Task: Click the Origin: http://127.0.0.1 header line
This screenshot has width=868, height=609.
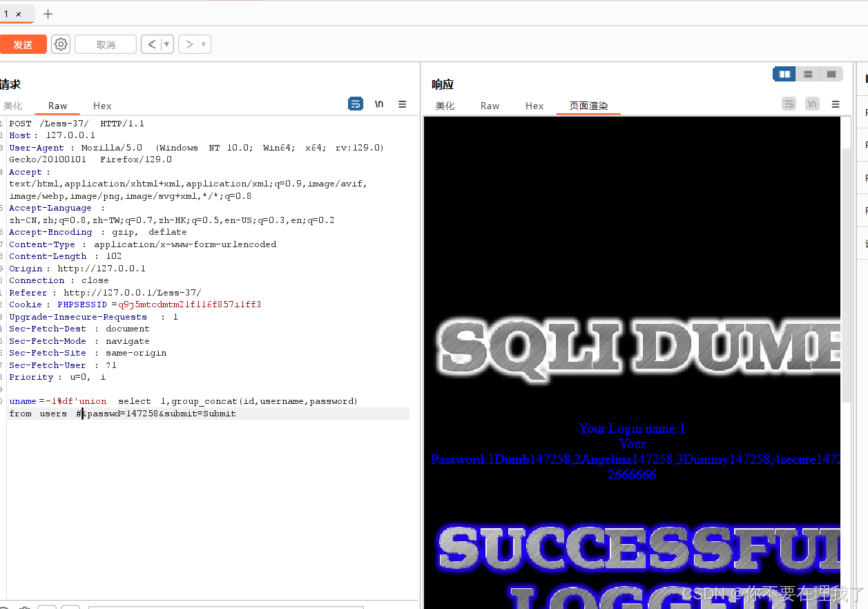Action: [x=77, y=269]
